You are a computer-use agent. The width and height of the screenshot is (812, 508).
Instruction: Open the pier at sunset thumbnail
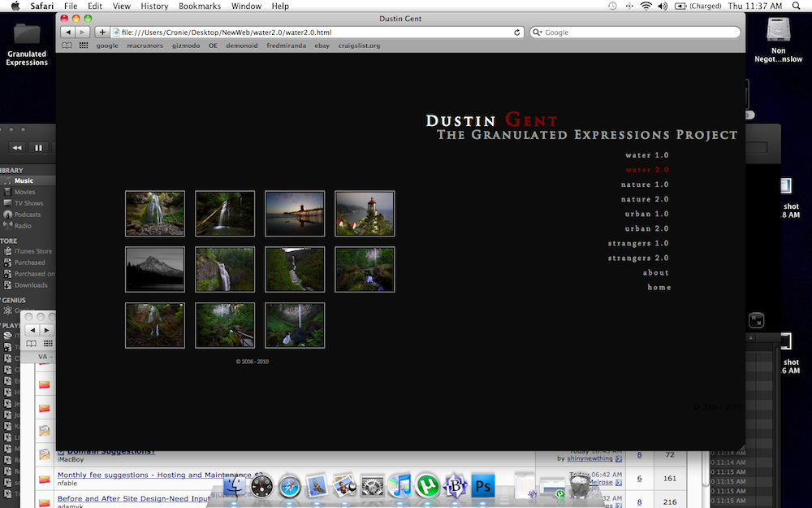pyautogui.click(x=295, y=214)
